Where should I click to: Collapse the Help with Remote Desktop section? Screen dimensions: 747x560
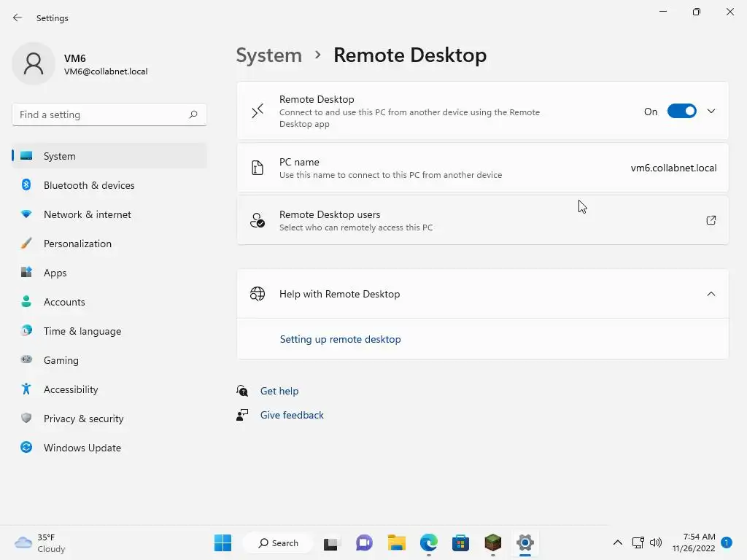711,294
